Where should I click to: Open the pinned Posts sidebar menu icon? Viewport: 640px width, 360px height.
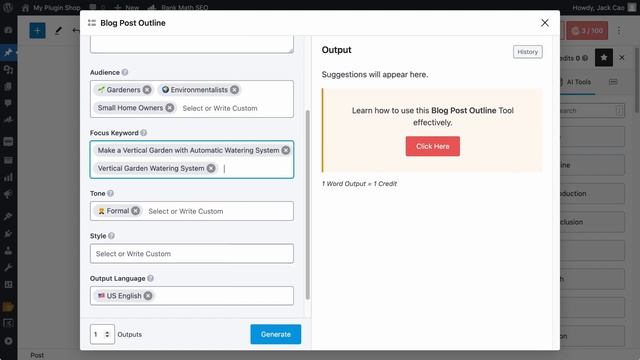pos(8,52)
